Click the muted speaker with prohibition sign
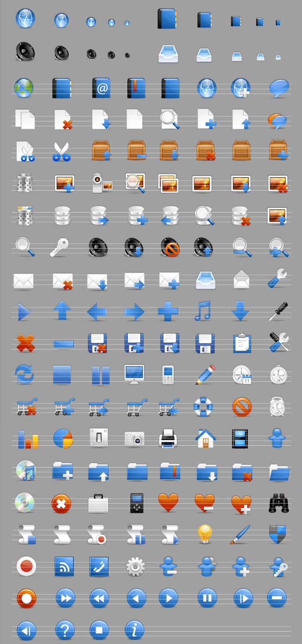This screenshot has height=644, width=302. click(x=170, y=247)
